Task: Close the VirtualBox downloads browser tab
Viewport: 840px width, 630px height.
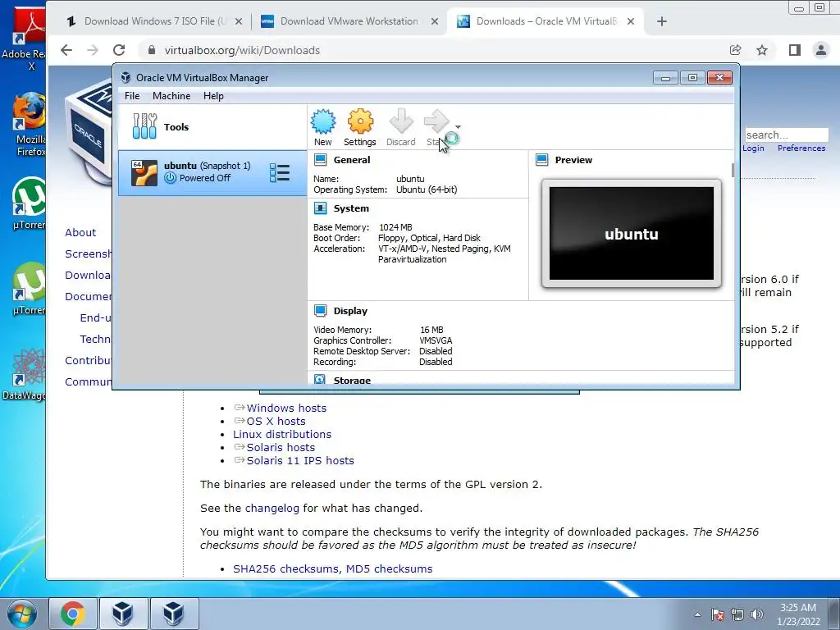Action: click(631, 21)
